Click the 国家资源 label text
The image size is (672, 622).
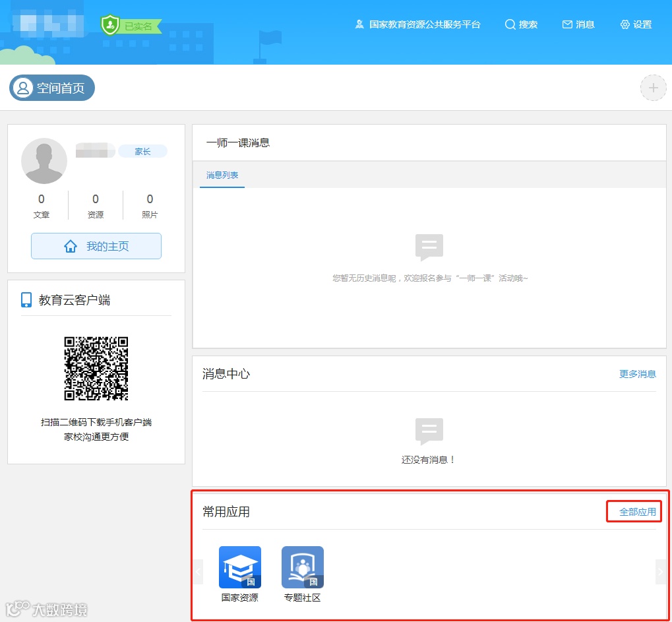pos(239,598)
